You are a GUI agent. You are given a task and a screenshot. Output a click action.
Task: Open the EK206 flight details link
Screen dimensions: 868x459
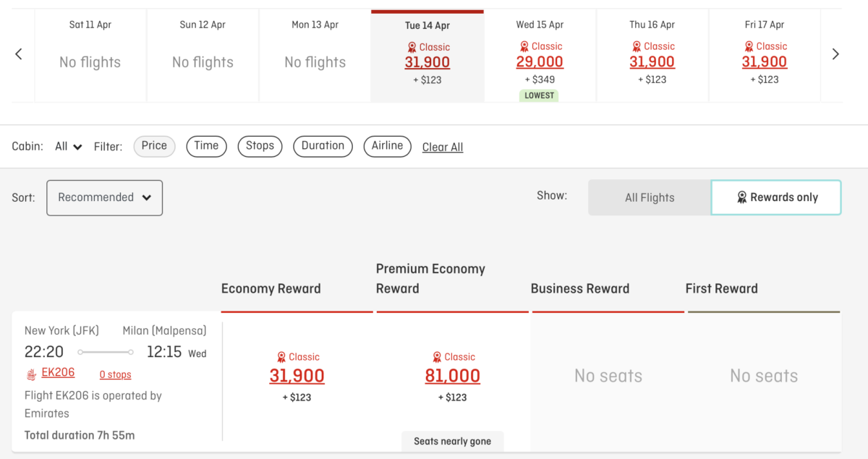click(x=58, y=373)
